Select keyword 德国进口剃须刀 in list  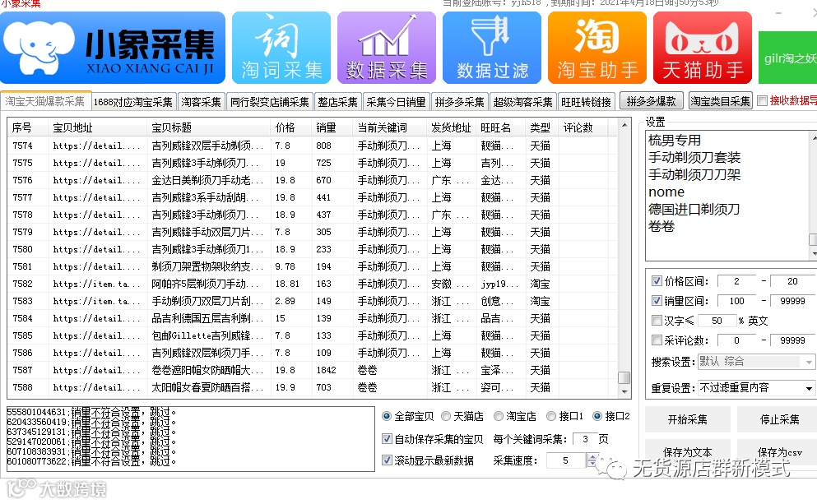(694, 210)
